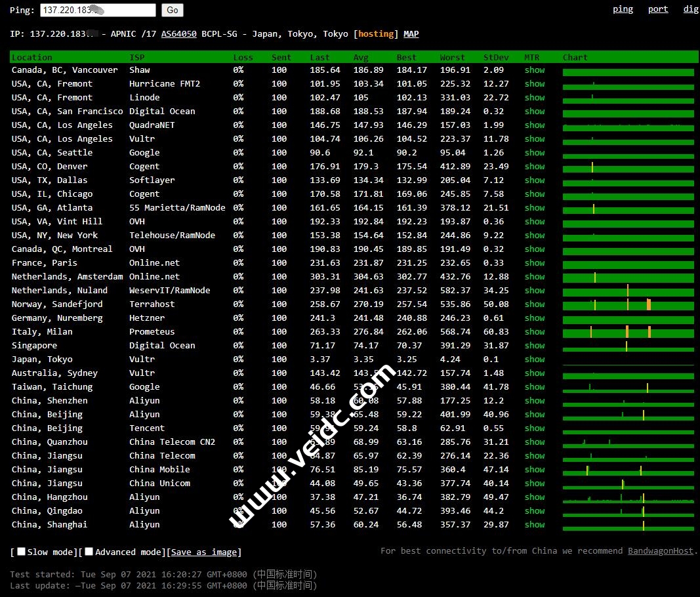Show MTR for Singapore Digital Ocean row

[x=535, y=346]
